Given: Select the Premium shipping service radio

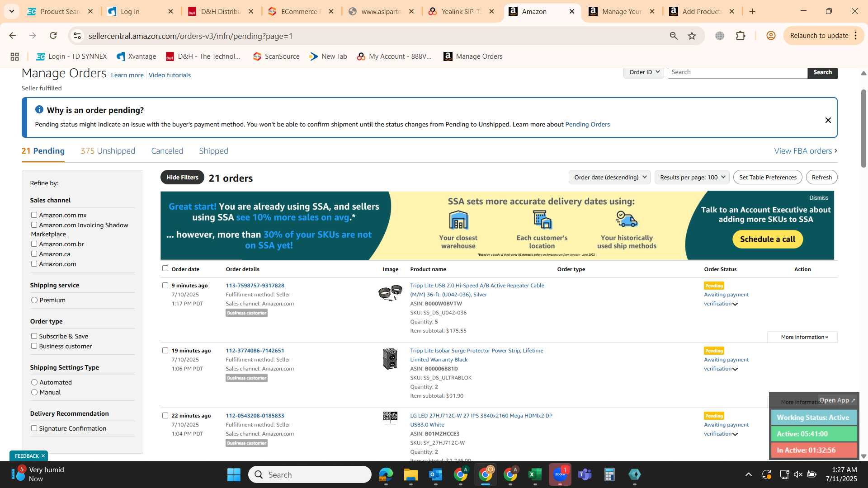Looking at the screenshot, I should 34,300.
